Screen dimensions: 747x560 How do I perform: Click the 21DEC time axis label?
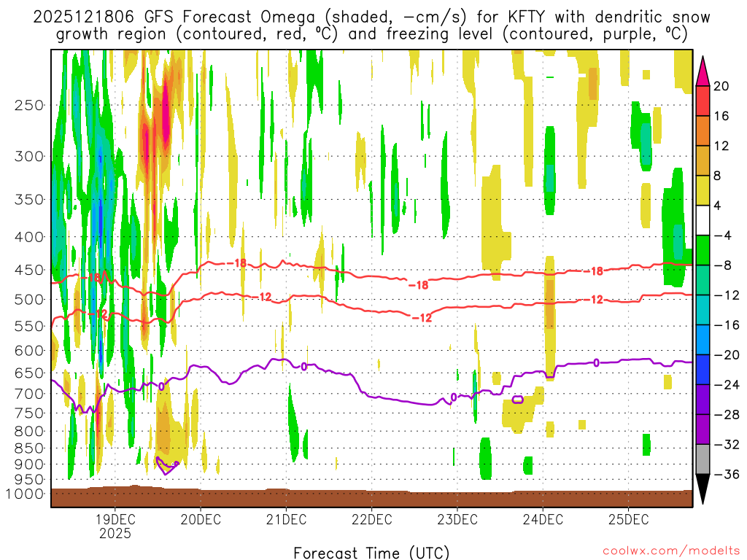tap(286, 519)
